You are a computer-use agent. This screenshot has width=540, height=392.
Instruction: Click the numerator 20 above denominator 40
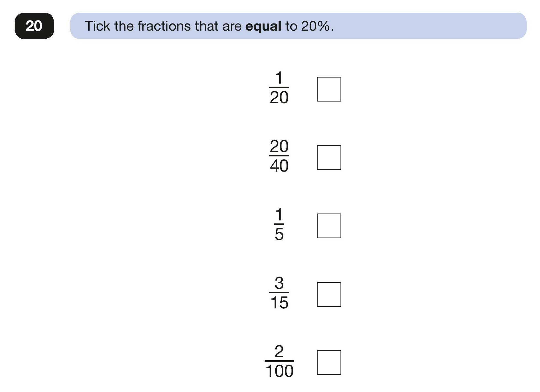279,146
